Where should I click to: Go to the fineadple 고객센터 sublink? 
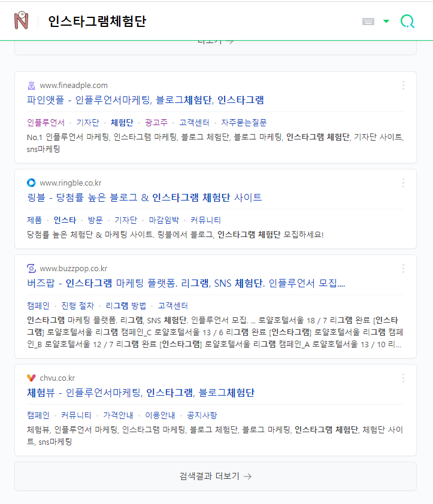tap(194, 123)
